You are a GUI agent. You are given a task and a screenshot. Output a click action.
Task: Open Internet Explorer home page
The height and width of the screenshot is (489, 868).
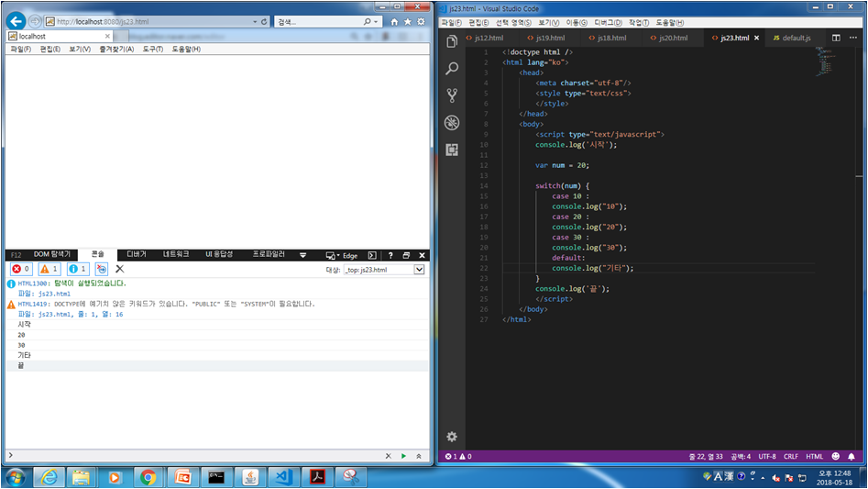point(394,22)
